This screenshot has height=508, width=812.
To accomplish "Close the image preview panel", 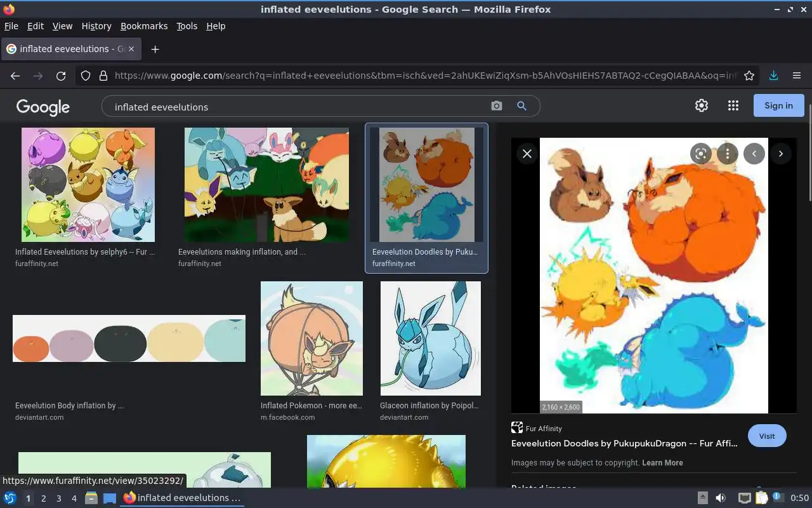I will click(527, 154).
